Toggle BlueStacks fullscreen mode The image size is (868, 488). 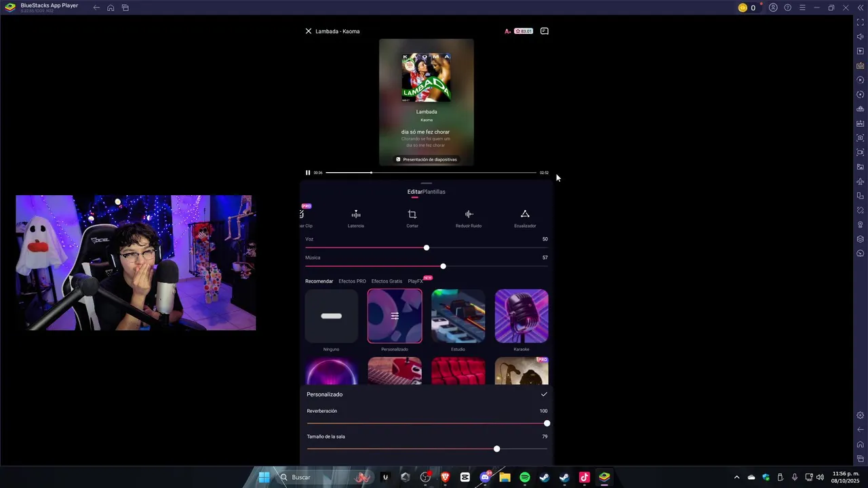pyautogui.click(x=861, y=22)
